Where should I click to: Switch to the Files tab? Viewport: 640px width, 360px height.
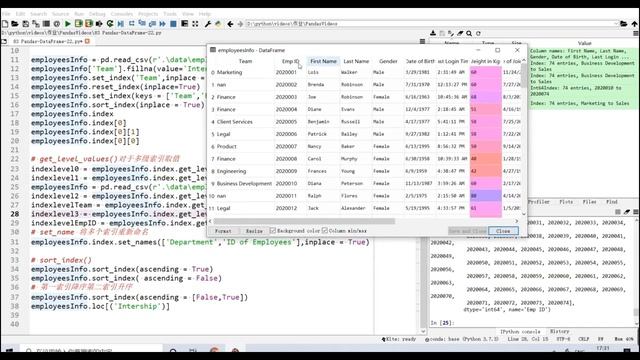point(589,202)
